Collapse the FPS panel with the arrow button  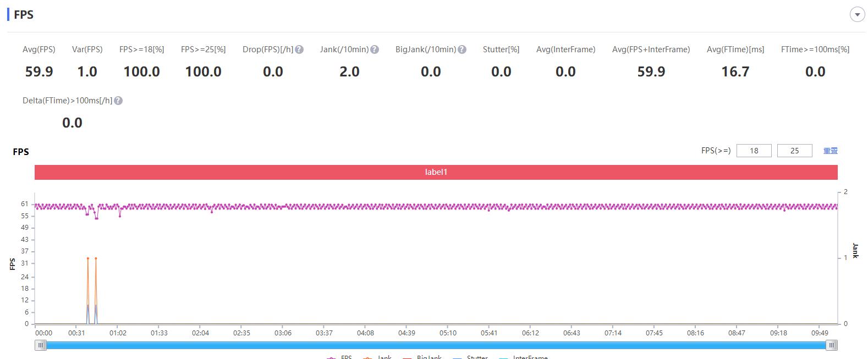point(857,15)
